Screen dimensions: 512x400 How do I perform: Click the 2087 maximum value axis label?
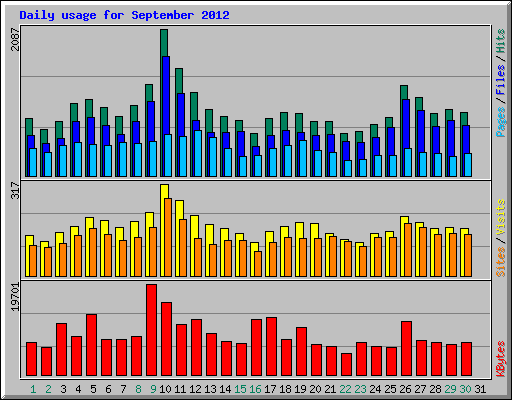(x=16, y=39)
